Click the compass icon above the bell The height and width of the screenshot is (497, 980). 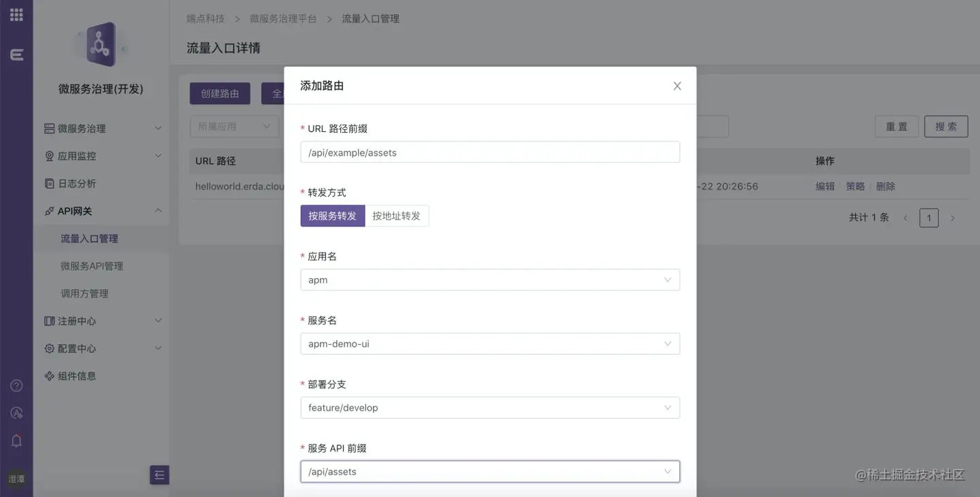pos(16,413)
